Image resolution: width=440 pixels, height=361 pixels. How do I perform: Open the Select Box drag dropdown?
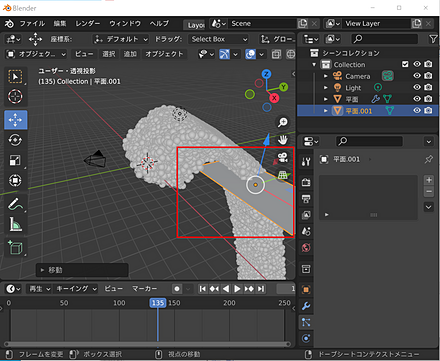click(219, 39)
